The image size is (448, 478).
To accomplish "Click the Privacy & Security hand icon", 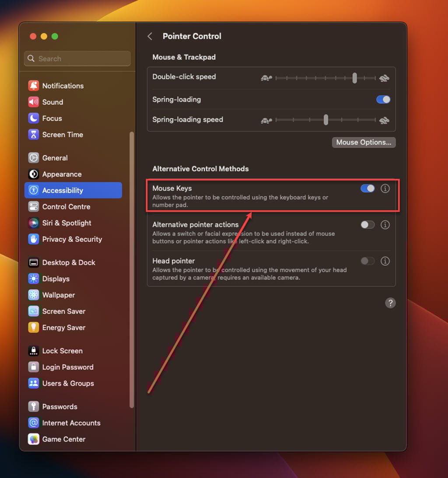I will 34,239.
